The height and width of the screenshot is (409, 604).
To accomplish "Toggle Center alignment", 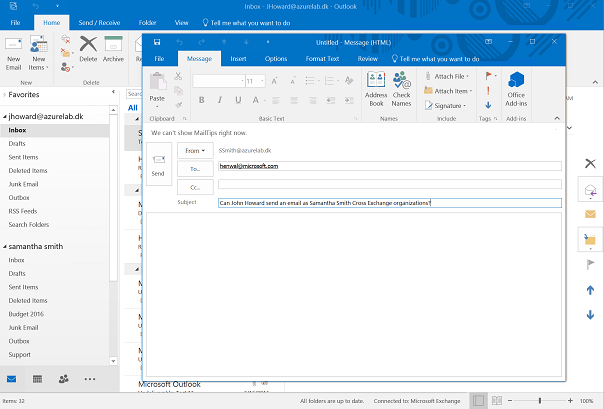I will coord(294,101).
